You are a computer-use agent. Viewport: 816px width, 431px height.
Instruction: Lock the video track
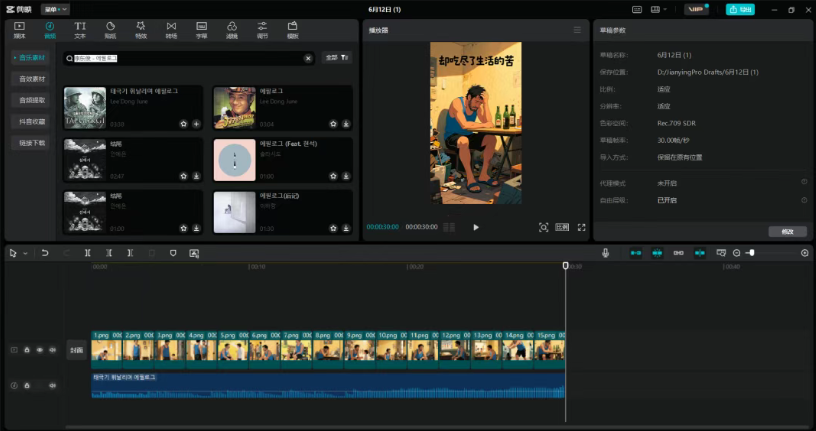27,350
